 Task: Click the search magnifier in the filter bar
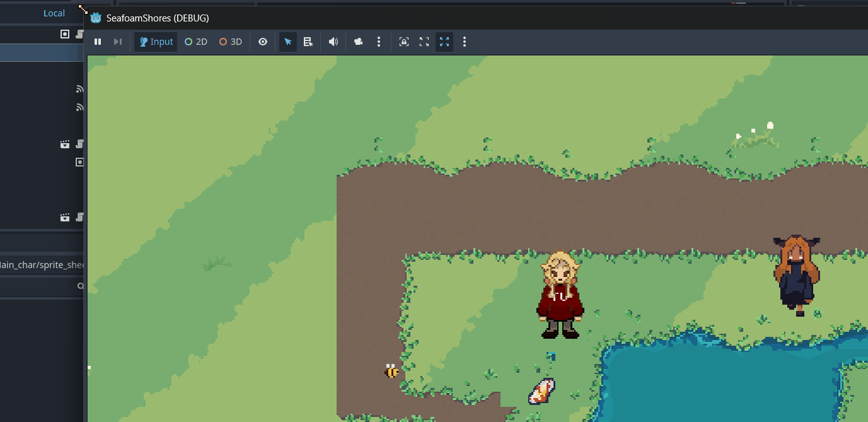(x=79, y=286)
